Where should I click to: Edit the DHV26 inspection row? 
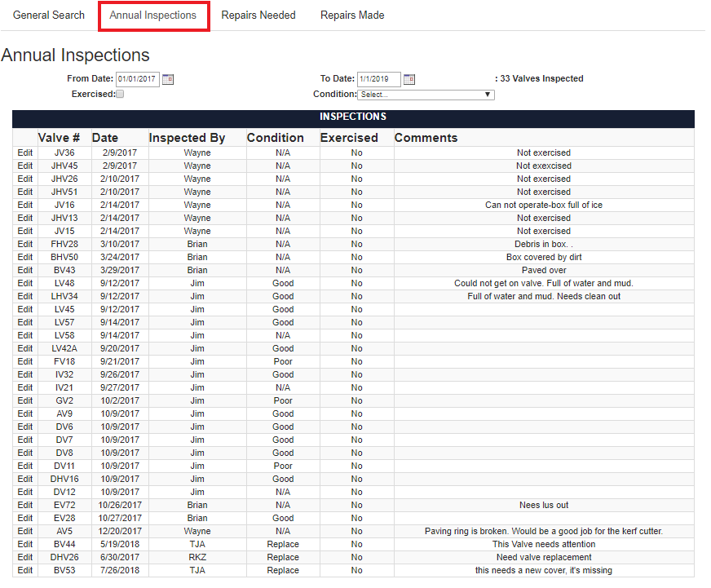click(x=25, y=557)
